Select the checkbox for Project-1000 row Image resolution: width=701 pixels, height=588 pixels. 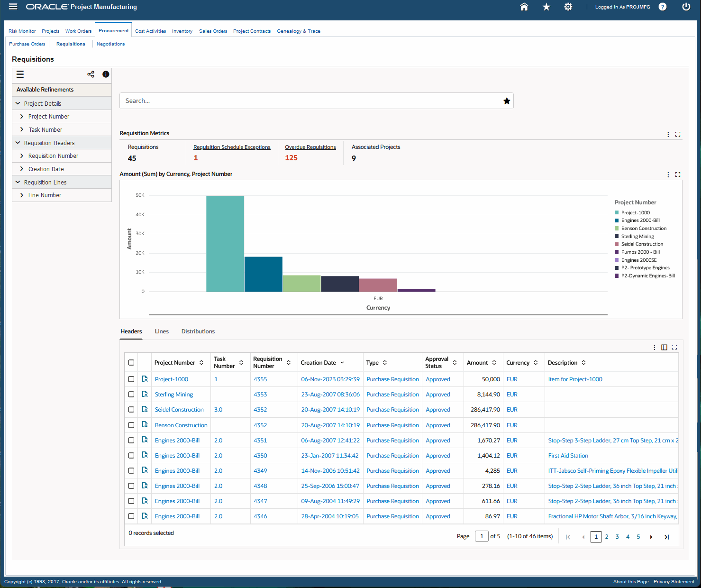click(131, 379)
